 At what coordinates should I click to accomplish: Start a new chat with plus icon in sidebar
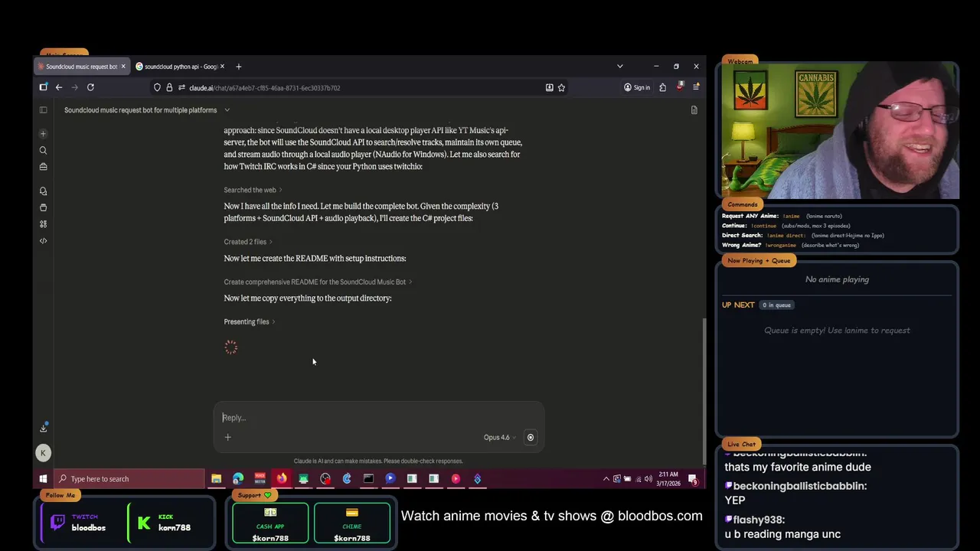click(x=43, y=134)
